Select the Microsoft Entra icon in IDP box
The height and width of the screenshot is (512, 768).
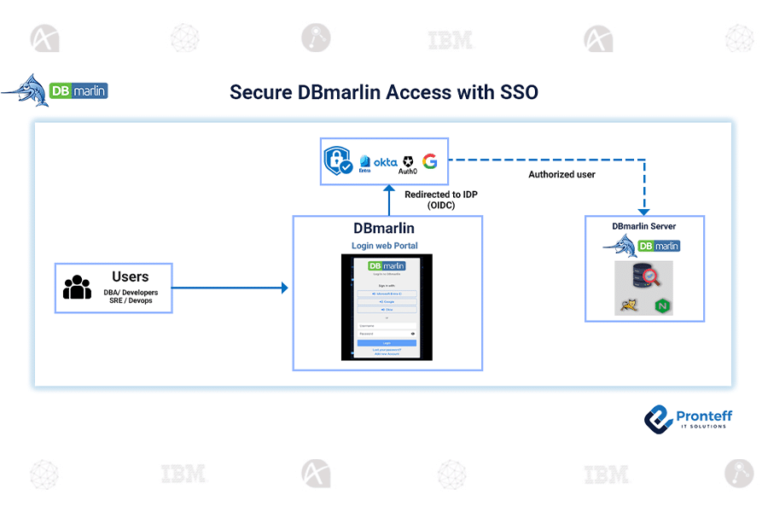click(365, 164)
